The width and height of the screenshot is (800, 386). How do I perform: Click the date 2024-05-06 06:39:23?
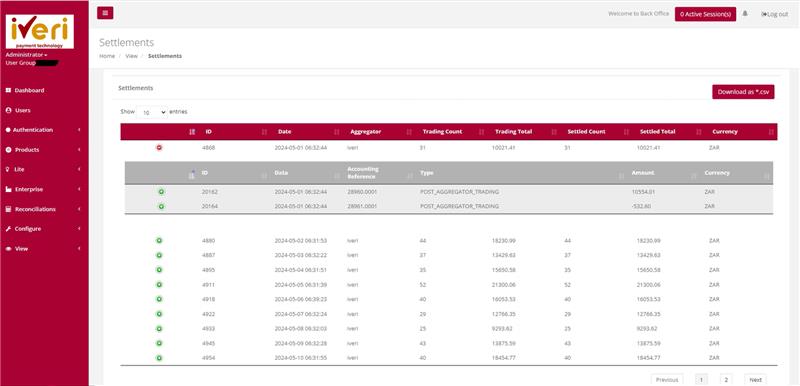pos(301,299)
